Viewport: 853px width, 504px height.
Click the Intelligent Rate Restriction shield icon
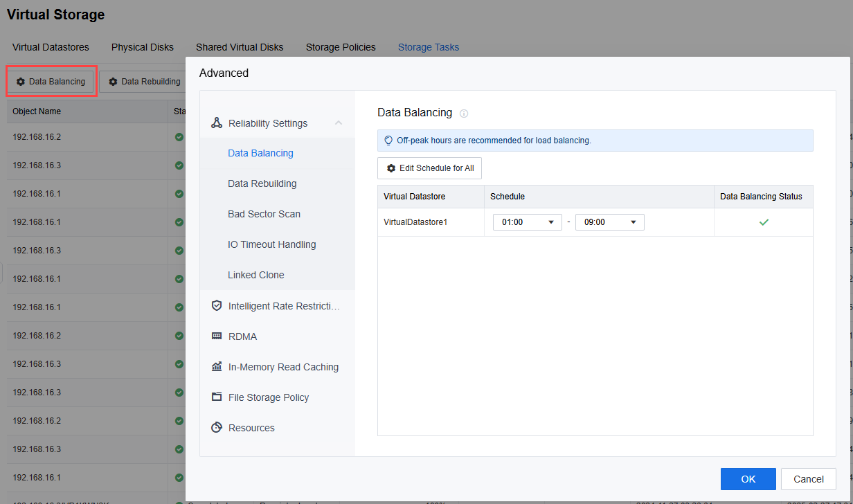click(217, 305)
